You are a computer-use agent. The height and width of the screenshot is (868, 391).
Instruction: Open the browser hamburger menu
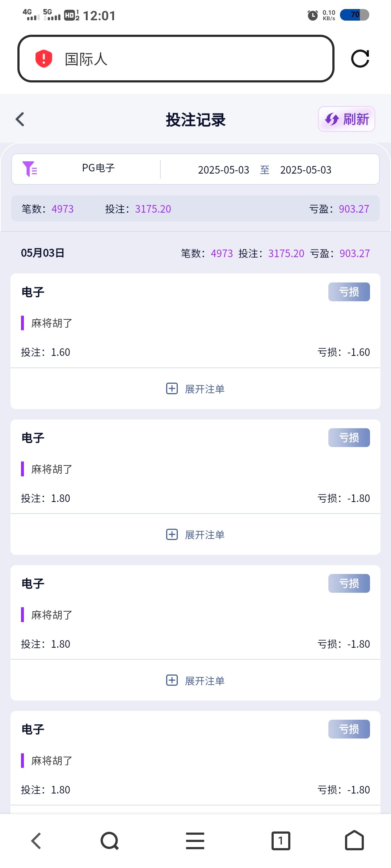(195, 841)
